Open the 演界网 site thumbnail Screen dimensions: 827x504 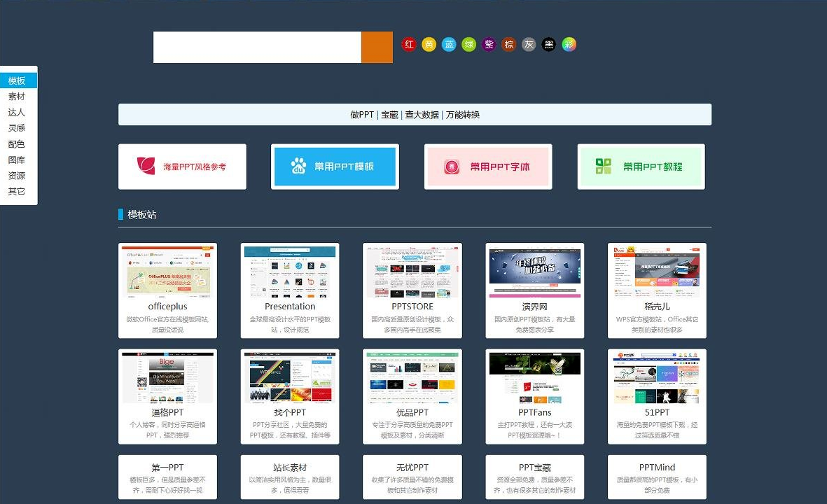[x=535, y=272]
